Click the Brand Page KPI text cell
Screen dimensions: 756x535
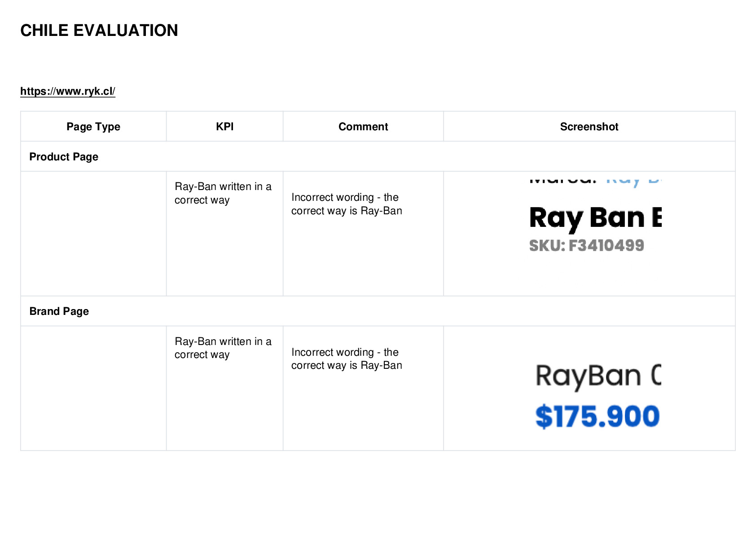tap(223, 348)
